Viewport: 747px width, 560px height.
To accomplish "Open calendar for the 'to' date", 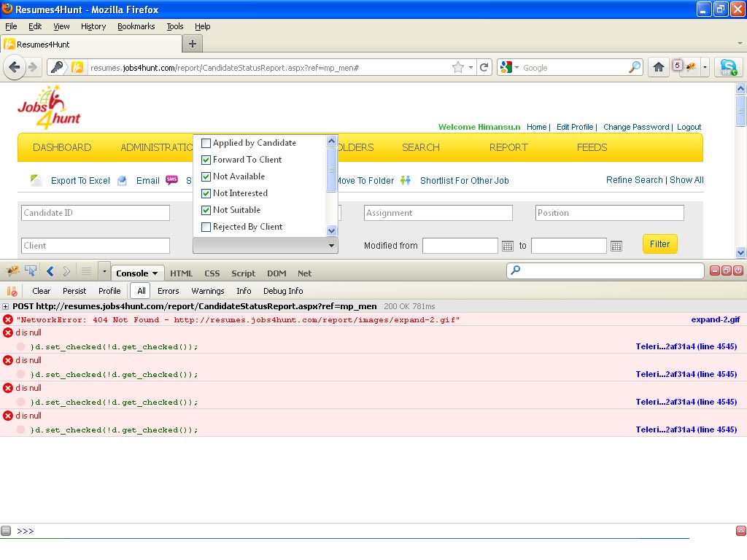I will point(616,246).
